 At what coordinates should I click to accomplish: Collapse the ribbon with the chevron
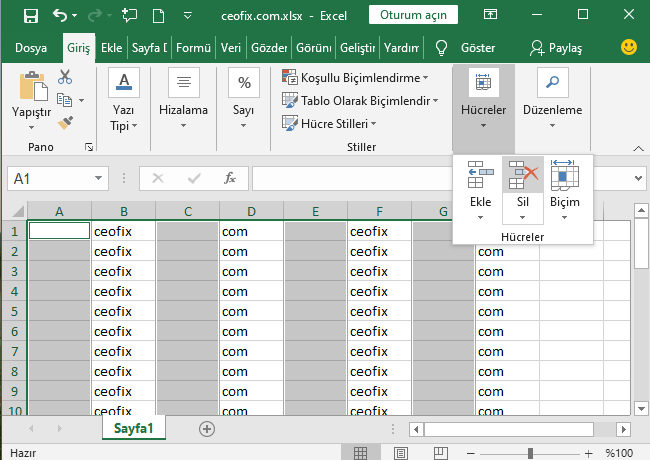point(638,148)
